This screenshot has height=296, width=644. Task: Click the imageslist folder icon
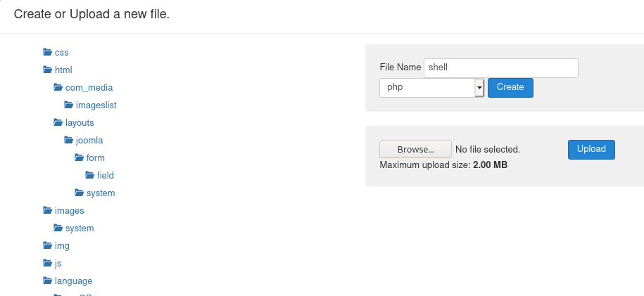coord(69,105)
